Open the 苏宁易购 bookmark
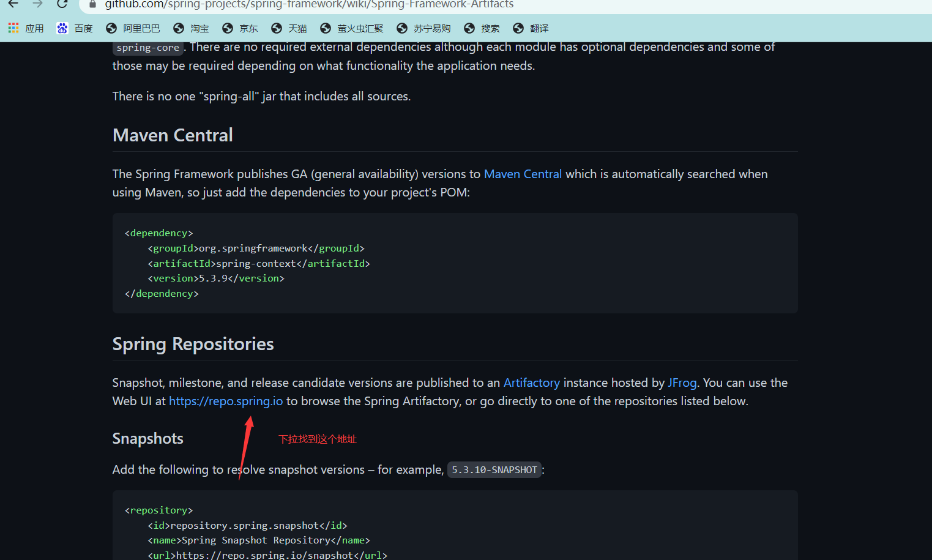 (x=423, y=28)
